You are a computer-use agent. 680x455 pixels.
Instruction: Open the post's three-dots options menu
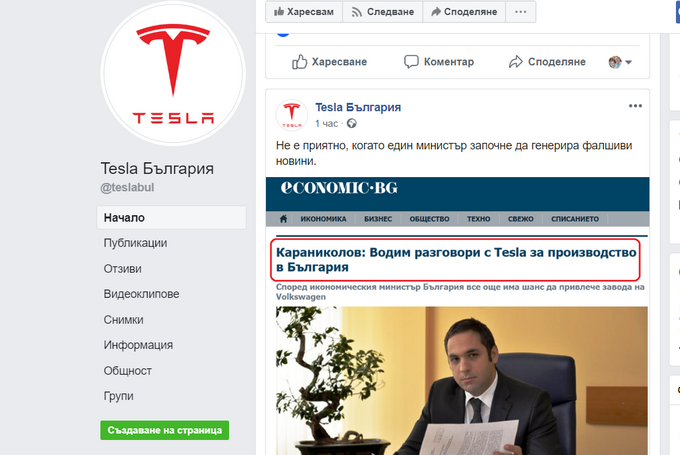point(635,106)
